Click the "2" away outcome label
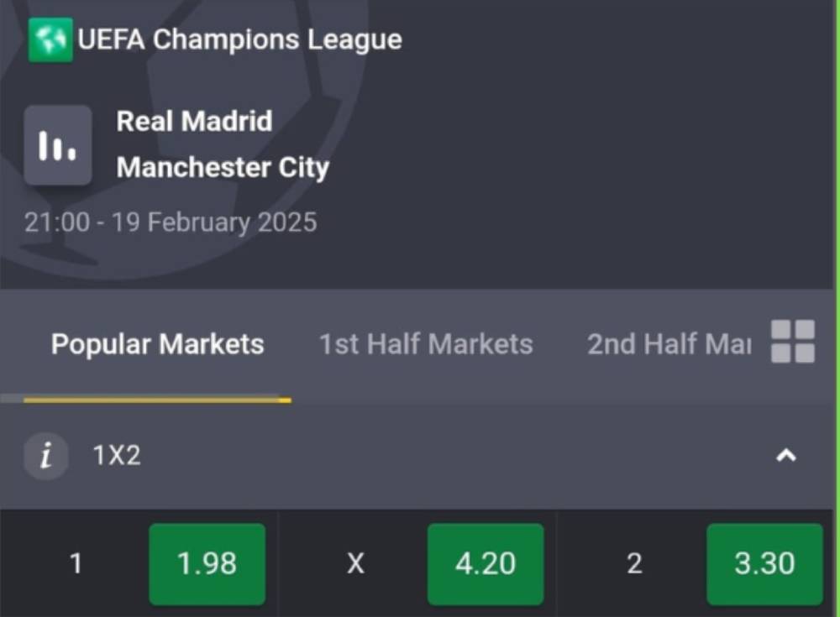This screenshot has width=840, height=617. click(634, 563)
